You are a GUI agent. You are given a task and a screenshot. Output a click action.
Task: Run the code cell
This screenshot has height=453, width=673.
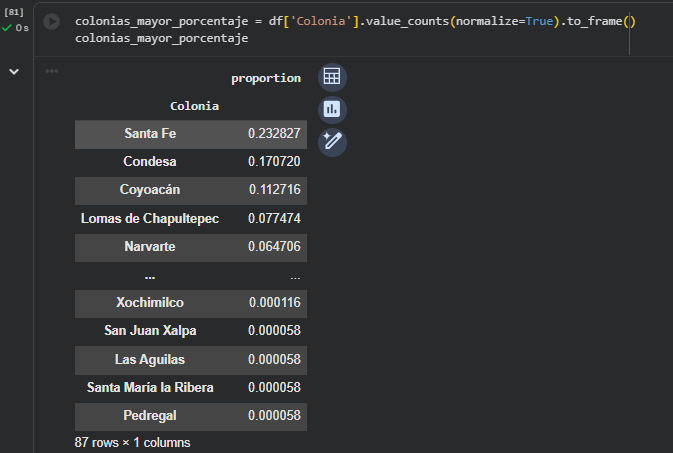pos(52,21)
